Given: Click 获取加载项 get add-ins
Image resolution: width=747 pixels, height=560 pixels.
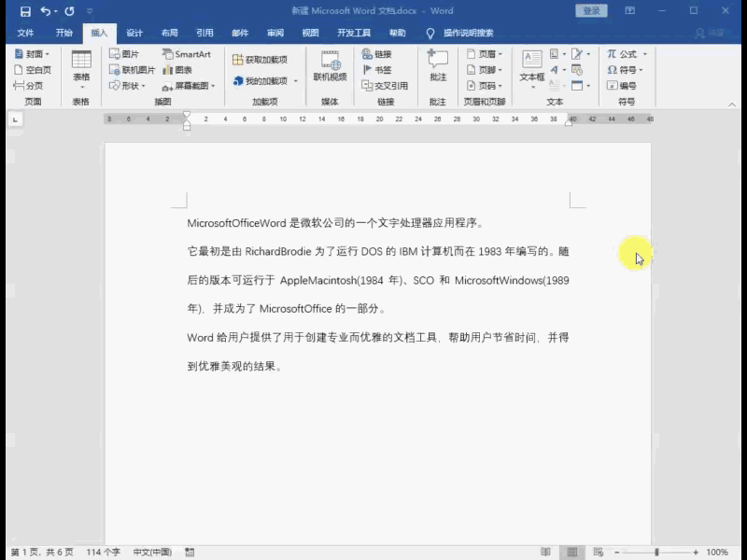Looking at the screenshot, I should pos(260,60).
